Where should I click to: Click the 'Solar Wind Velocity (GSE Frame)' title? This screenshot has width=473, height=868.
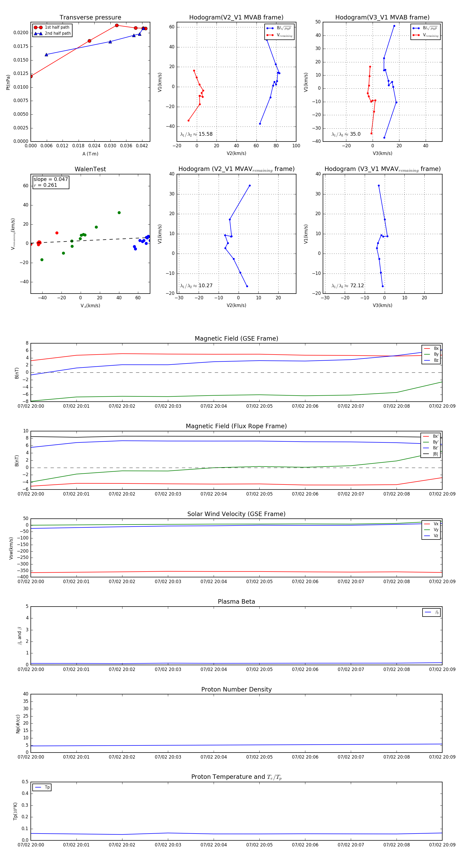(x=236, y=514)
